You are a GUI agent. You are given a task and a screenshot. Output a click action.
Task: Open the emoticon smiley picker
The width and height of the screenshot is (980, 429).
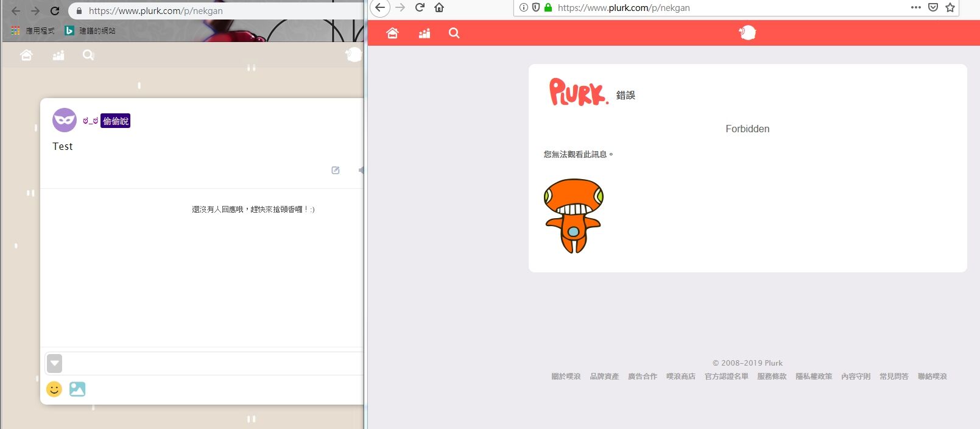pos(54,389)
